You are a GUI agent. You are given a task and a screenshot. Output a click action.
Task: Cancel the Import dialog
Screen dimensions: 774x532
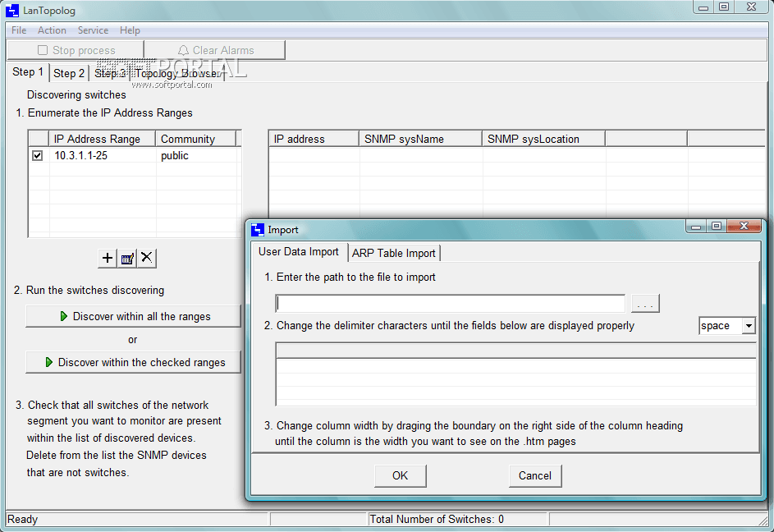[x=534, y=475]
